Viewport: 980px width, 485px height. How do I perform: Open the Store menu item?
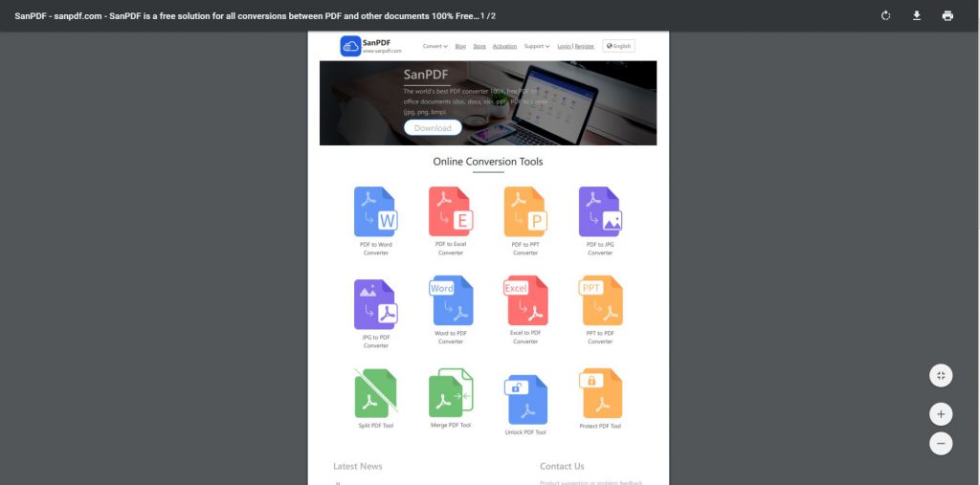coord(479,46)
